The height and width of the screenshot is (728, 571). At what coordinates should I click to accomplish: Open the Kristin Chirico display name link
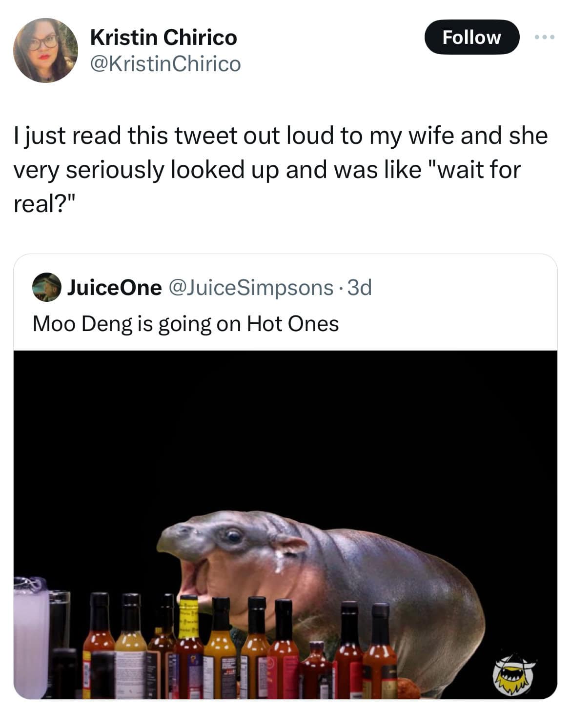pos(163,38)
